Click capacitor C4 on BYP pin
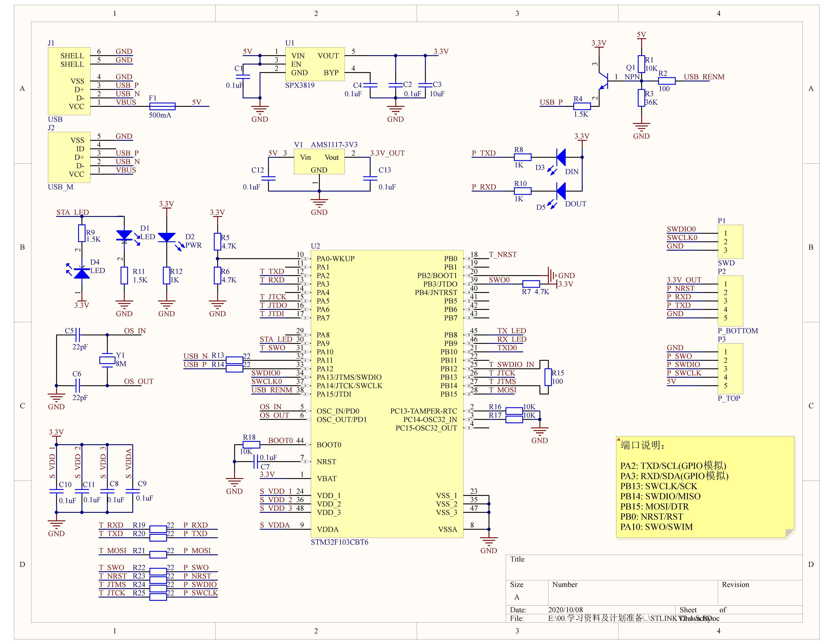834x644 pixels. pyautogui.click(x=370, y=85)
